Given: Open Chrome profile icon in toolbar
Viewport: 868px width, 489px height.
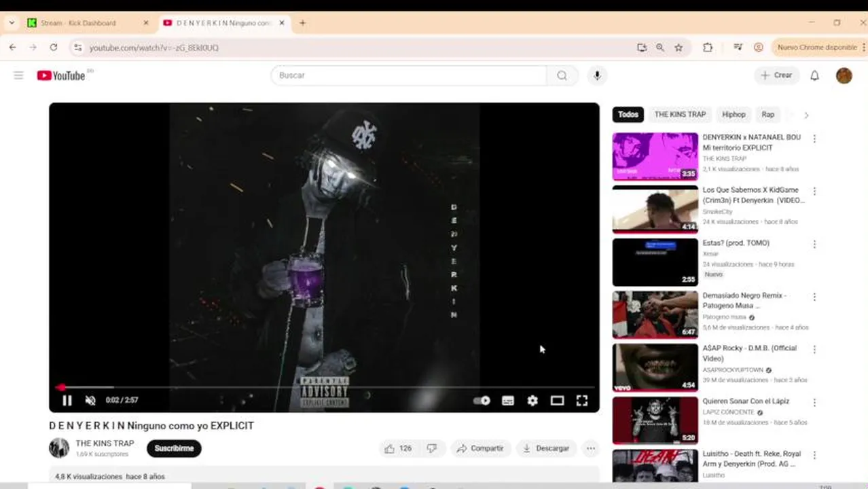Looking at the screenshot, I should pos(758,48).
